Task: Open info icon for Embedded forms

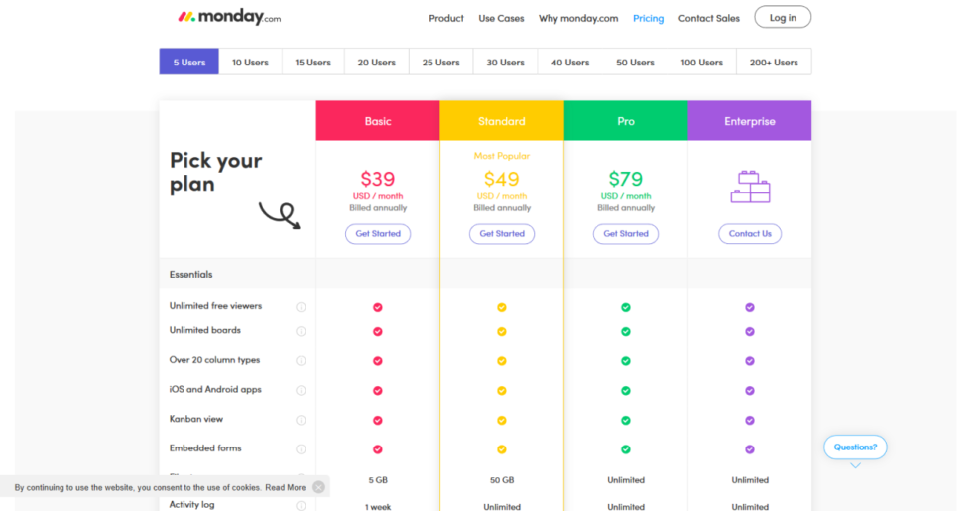Action: click(301, 449)
